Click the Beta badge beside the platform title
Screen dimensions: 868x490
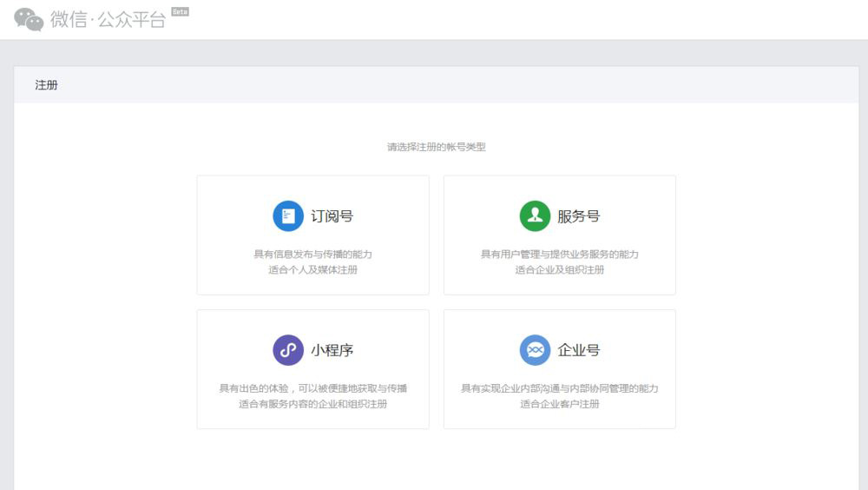(180, 11)
